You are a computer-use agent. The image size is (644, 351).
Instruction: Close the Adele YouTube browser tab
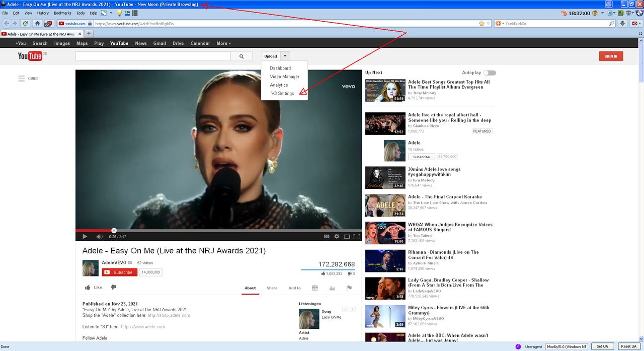click(79, 34)
